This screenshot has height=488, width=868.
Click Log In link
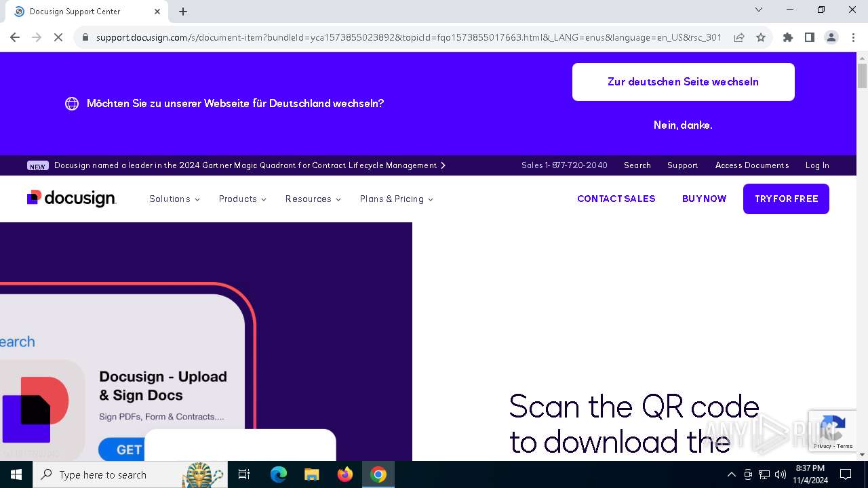[817, 165]
